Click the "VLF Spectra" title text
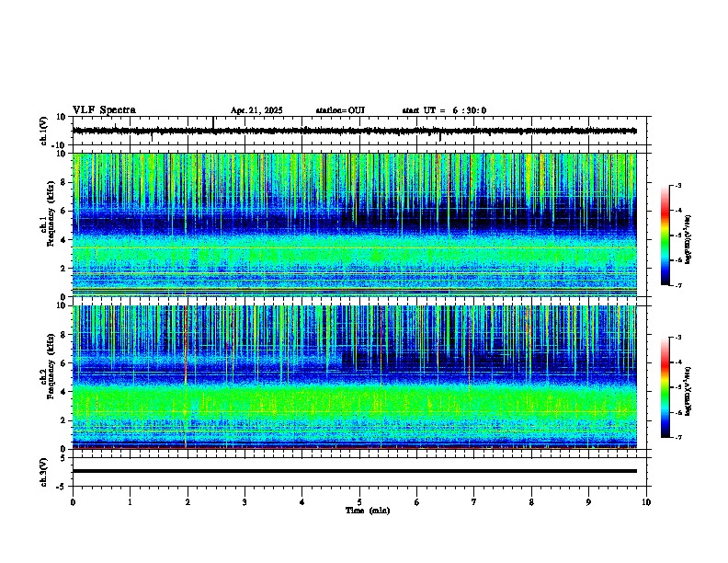 pos(104,110)
